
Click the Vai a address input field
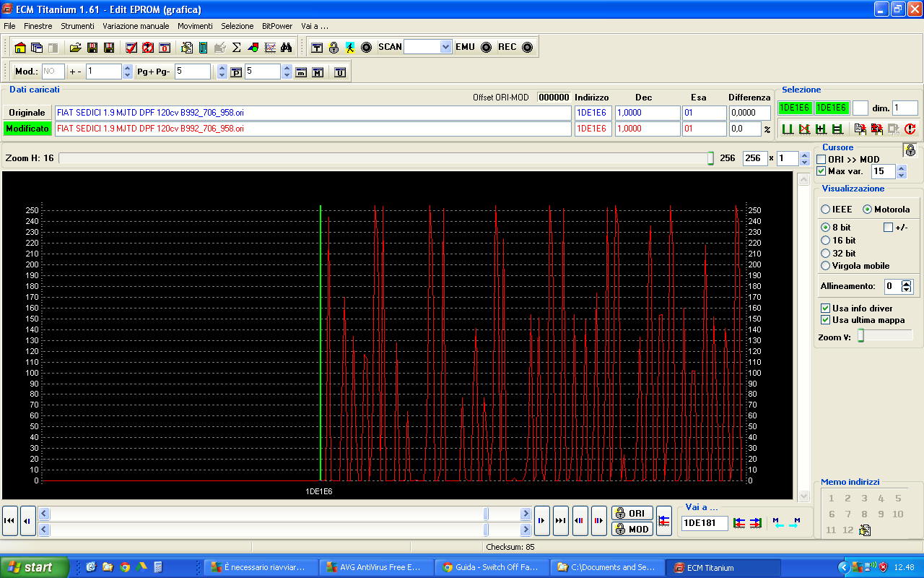click(x=705, y=523)
